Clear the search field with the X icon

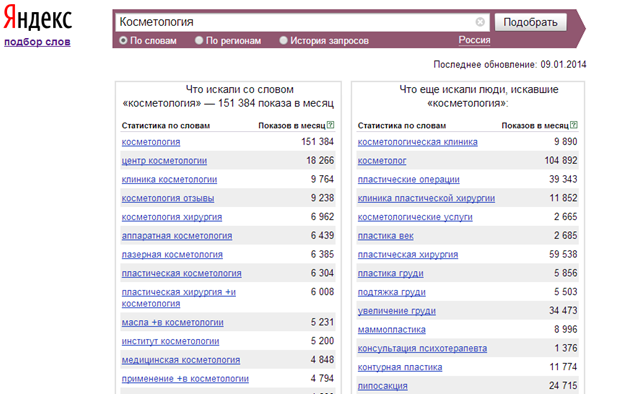point(480,22)
